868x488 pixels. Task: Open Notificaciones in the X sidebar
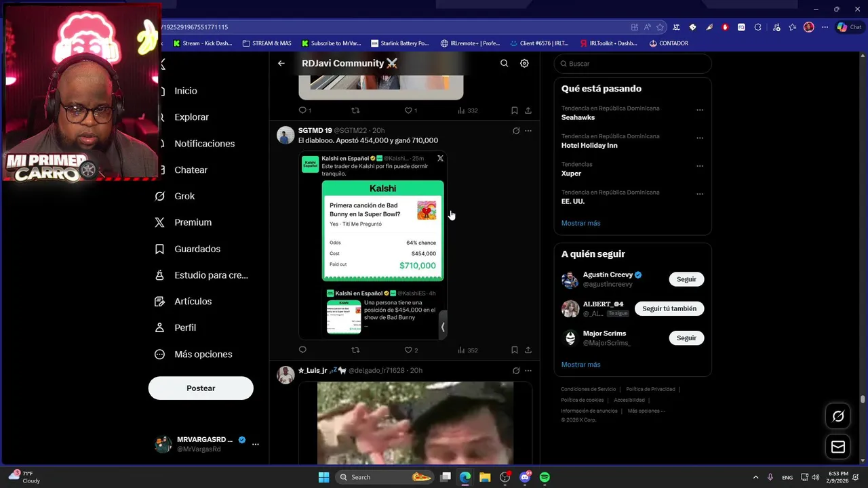pyautogui.click(x=204, y=144)
